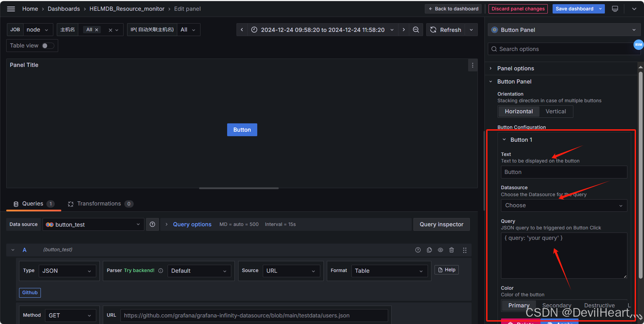Go forward one time range
Image resolution: width=644 pixels, height=324 pixels.
click(403, 30)
